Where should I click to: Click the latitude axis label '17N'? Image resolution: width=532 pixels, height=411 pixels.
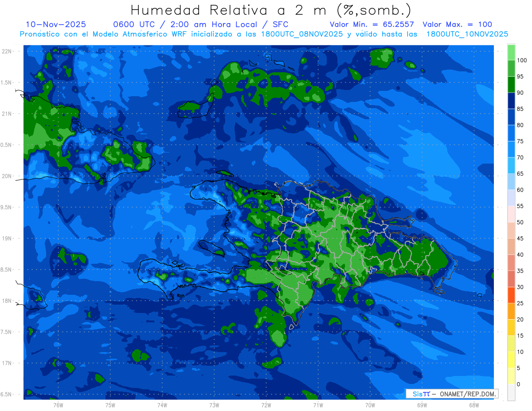click(x=6, y=363)
